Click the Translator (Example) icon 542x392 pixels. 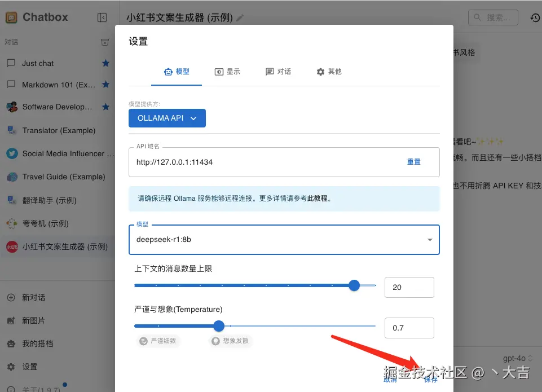12,130
